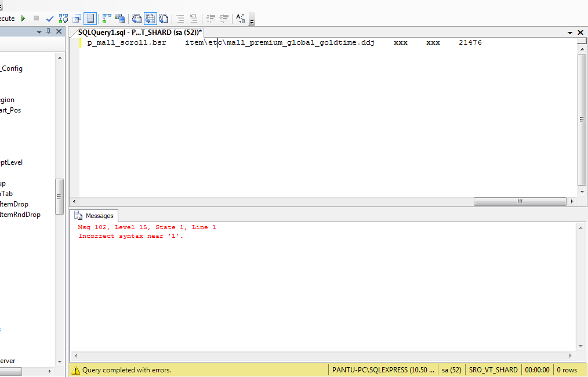Click the 00:00:00 elapsed time entry

click(537, 370)
